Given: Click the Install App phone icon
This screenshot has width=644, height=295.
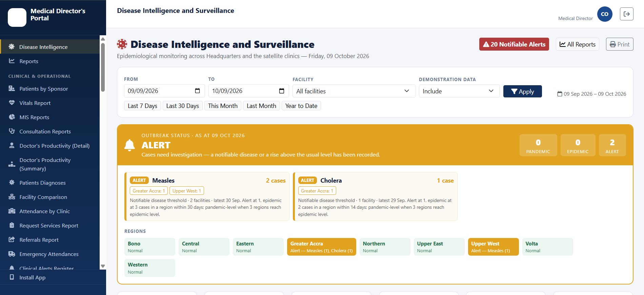Looking at the screenshot, I should click(12, 277).
